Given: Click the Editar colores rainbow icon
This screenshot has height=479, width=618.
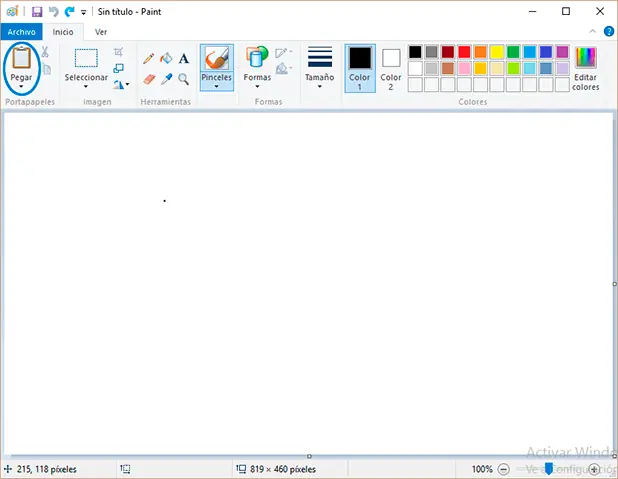Looking at the screenshot, I should pyautogui.click(x=585, y=58).
